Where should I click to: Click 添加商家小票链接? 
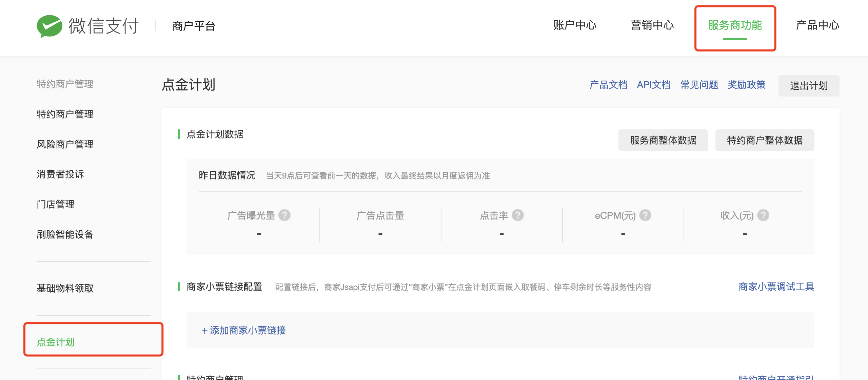pos(243,330)
